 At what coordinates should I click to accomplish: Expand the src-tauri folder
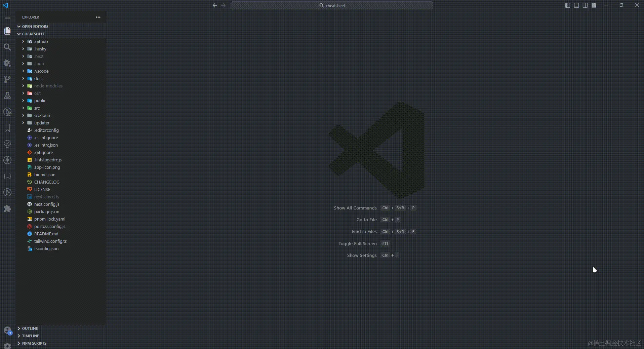61,115
